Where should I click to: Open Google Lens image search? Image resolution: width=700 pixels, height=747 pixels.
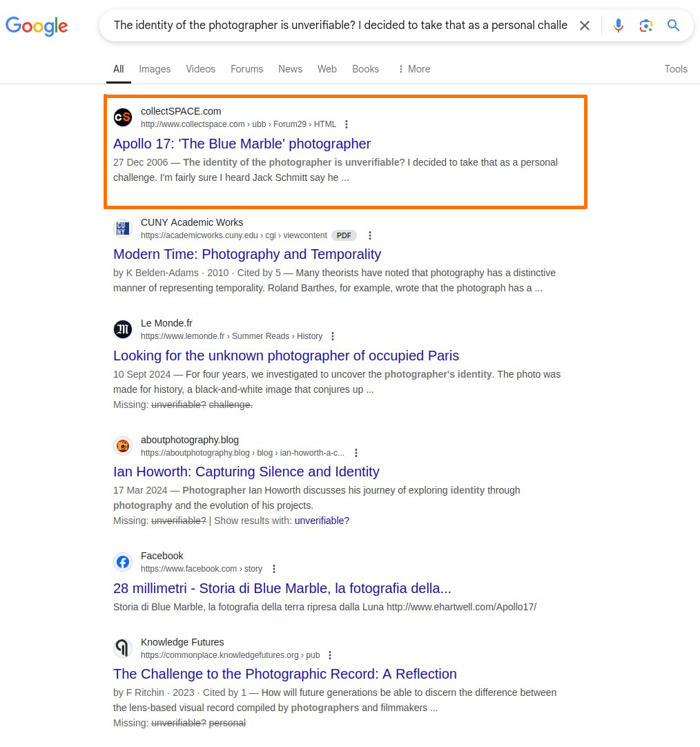click(x=645, y=26)
